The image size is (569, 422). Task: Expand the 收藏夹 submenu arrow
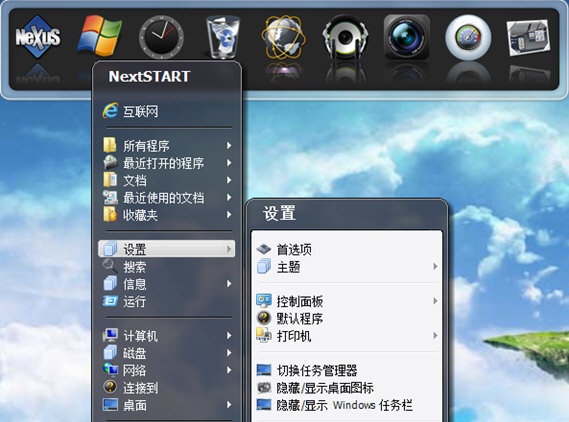point(229,214)
